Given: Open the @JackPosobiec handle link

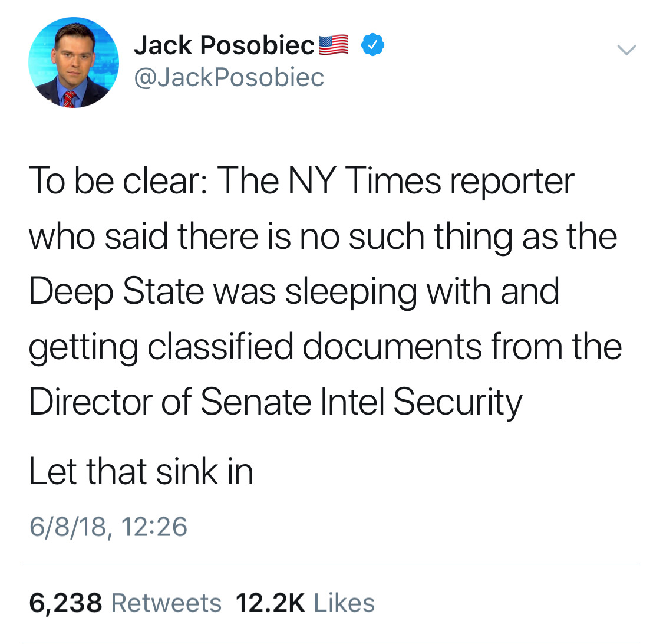Looking at the screenshot, I should [229, 77].
